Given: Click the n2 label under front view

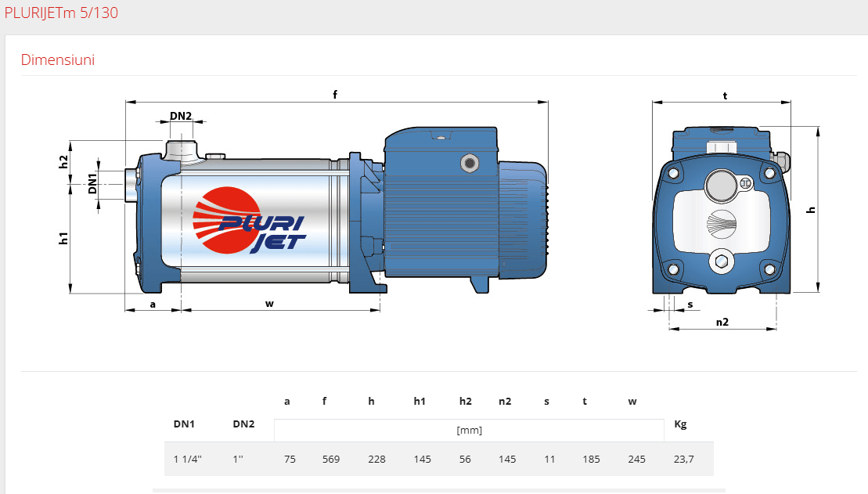Looking at the screenshot, I should click(722, 322).
